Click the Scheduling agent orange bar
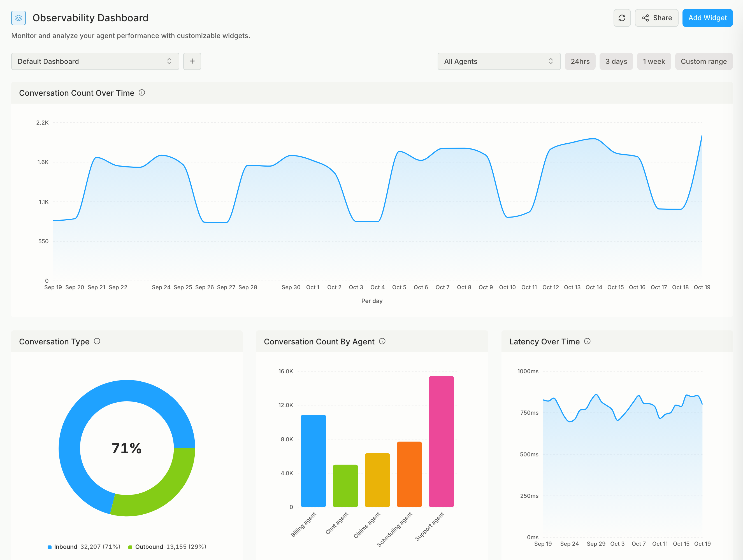Image resolution: width=743 pixels, height=560 pixels. (409, 474)
